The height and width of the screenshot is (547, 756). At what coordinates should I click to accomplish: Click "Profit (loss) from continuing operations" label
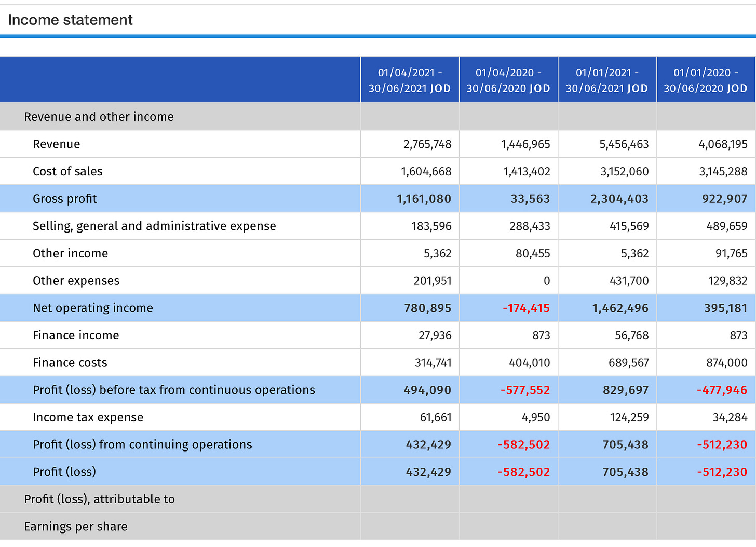click(142, 445)
